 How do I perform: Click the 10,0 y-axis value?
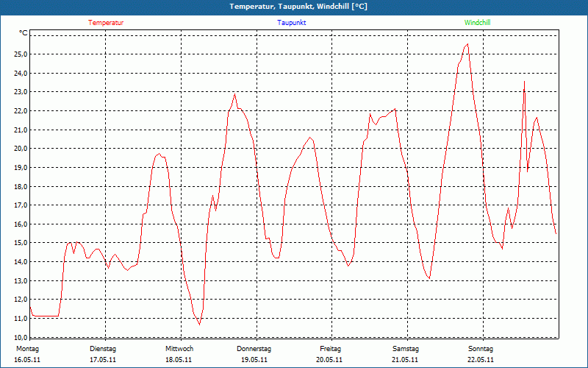[21, 337]
